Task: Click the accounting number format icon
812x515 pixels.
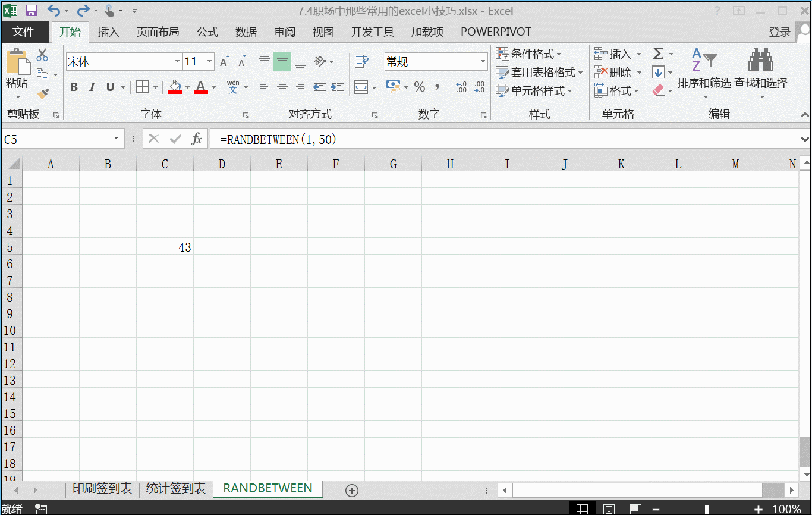Action: pos(393,87)
